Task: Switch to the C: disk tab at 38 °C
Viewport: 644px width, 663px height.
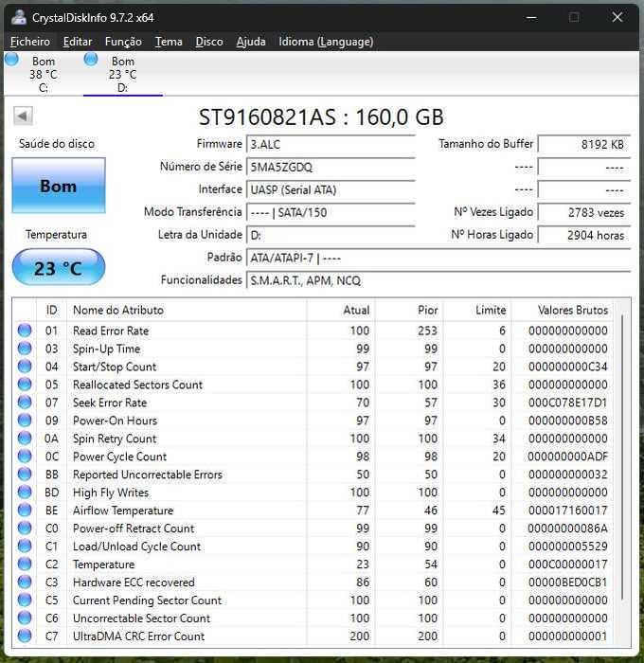Action: pyautogui.click(x=44, y=74)
